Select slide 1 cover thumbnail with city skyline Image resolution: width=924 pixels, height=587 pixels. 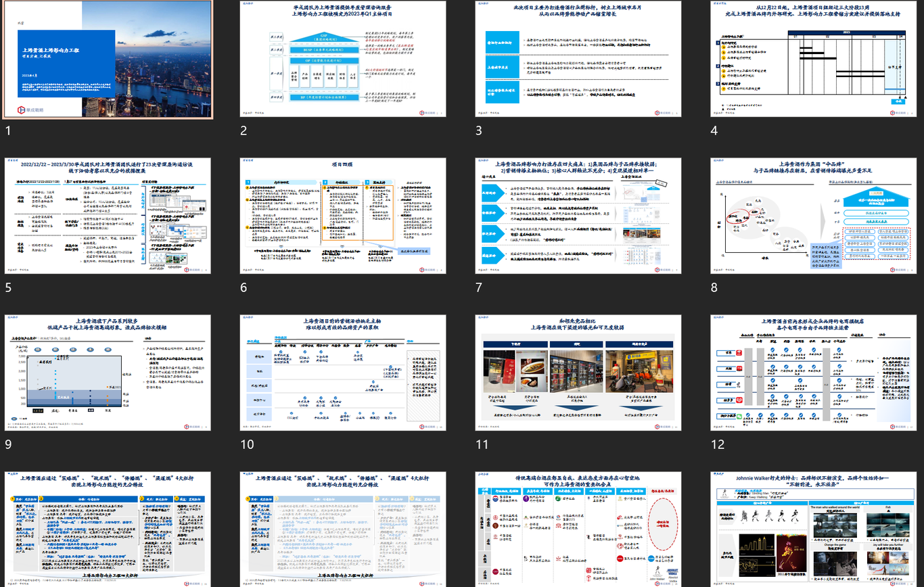(x=108, y=60)
